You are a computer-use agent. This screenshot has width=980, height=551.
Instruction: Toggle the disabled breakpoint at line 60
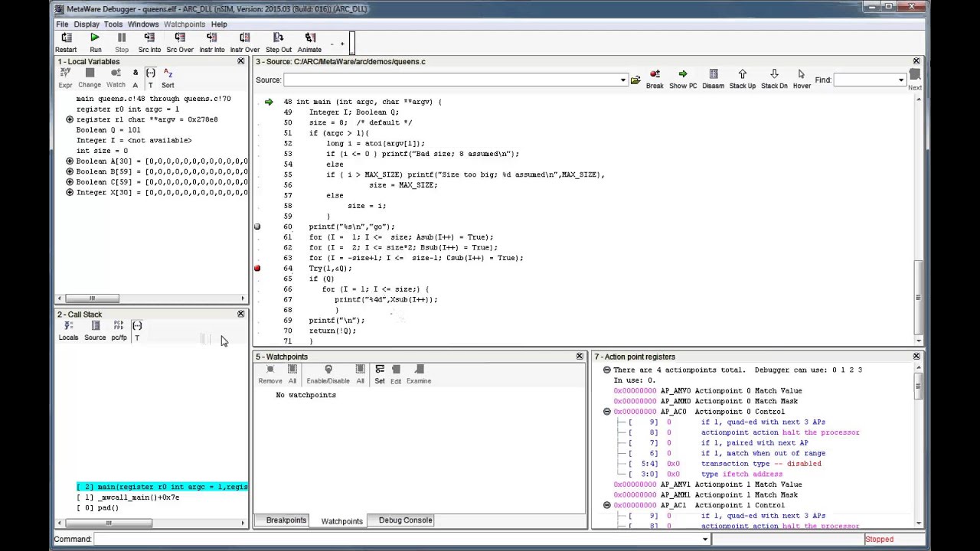[x=257, y=227]
